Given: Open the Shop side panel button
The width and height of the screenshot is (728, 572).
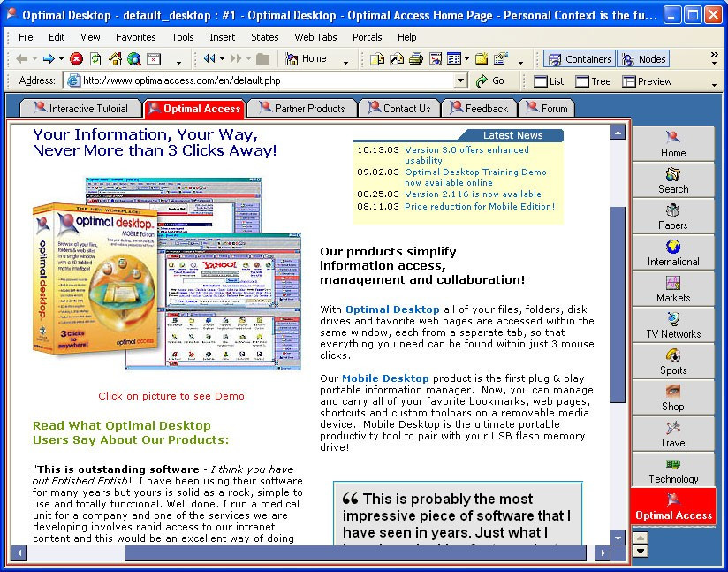Looking at the screenshot, I should pyautogui.click(x=673, y=398).
